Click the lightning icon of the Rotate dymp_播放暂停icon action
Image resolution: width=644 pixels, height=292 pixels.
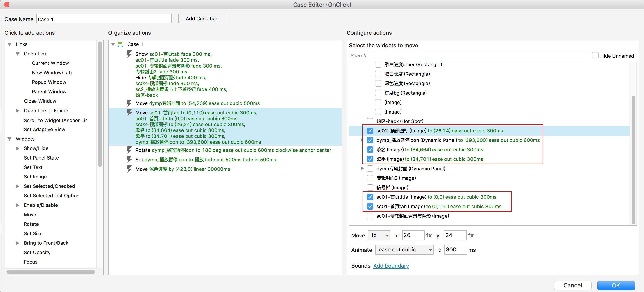pyautogui.click(x=129, y=150)
